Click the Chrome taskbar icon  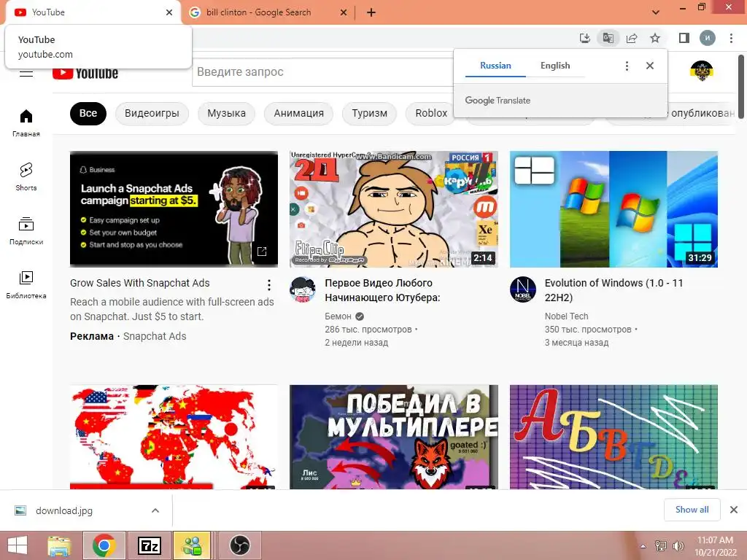[104, 545]
